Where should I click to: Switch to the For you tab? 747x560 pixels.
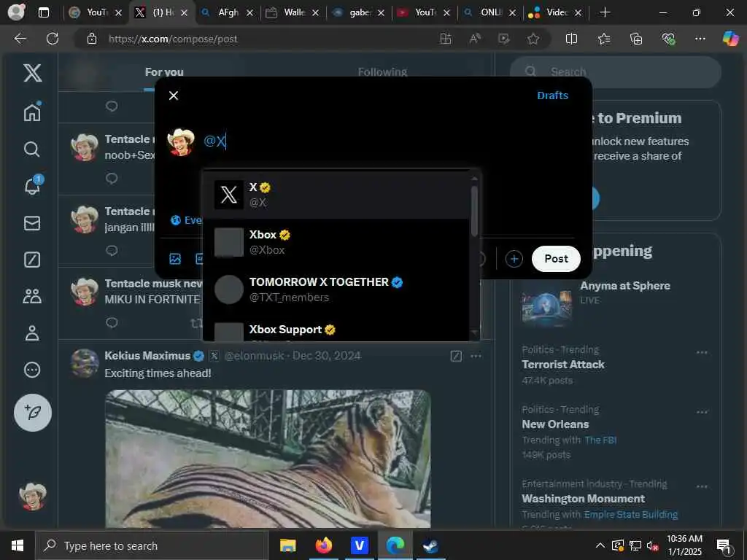(x=164, y=72)
